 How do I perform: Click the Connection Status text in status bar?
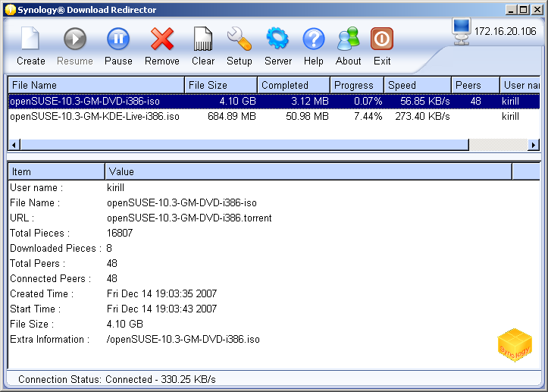click(117, 379)
